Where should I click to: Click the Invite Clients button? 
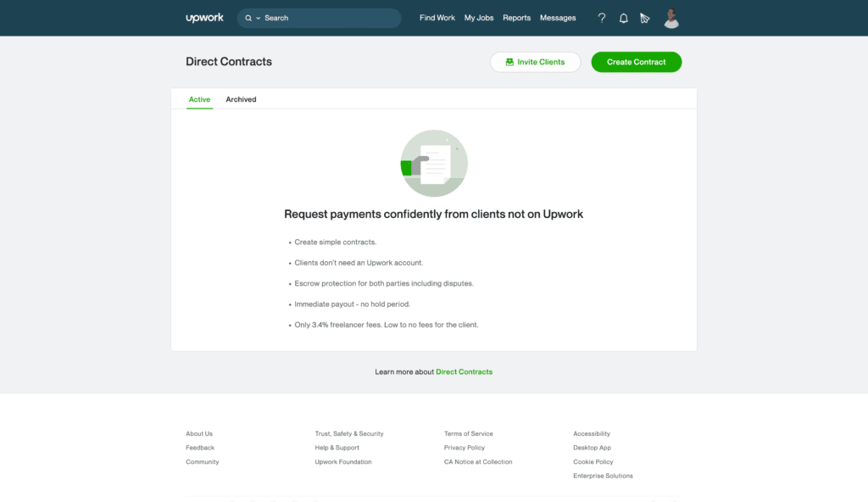click(x=535, y=62)
